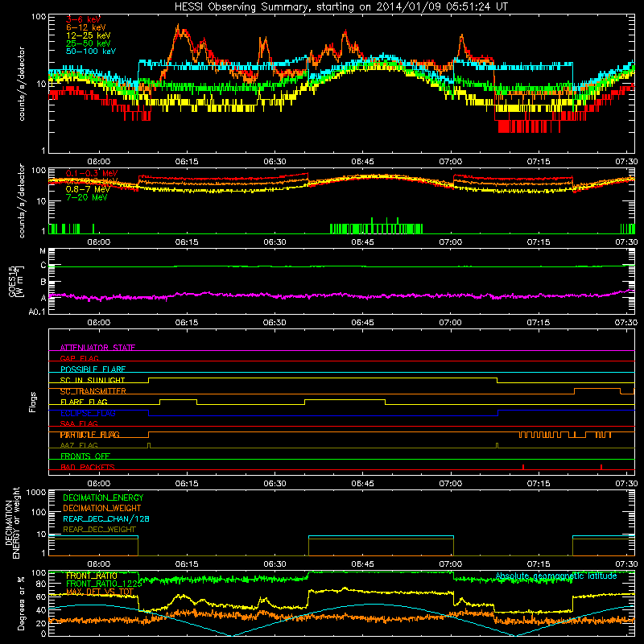Click the A0.1 tick on GOES axis
This screenshot has width=644, height=644.
tap(37, 312)
